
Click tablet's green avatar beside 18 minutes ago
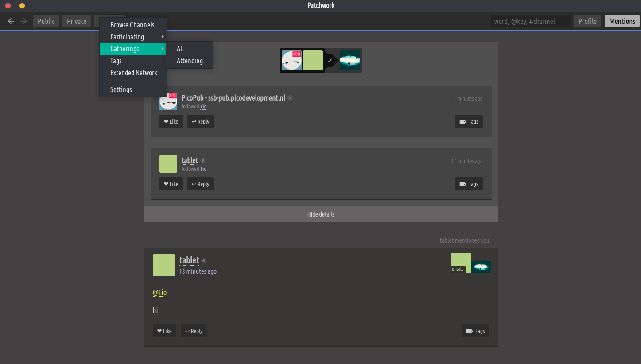click(x=164, y=265)
